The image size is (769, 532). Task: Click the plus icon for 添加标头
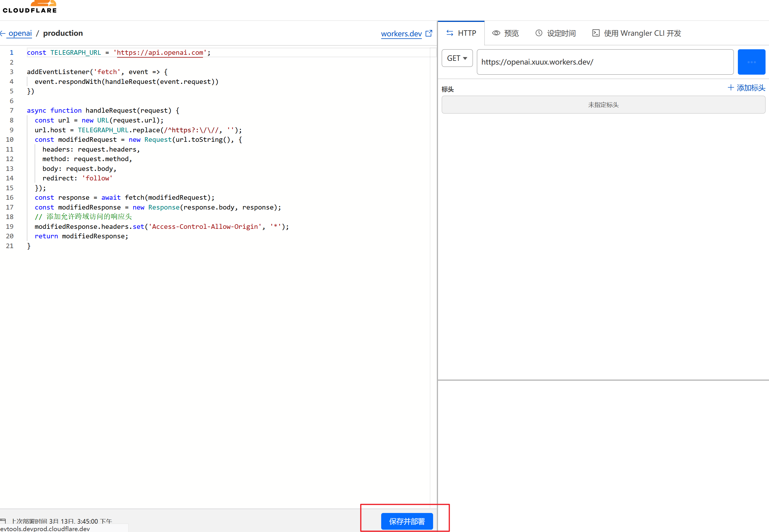click(731, 88)
